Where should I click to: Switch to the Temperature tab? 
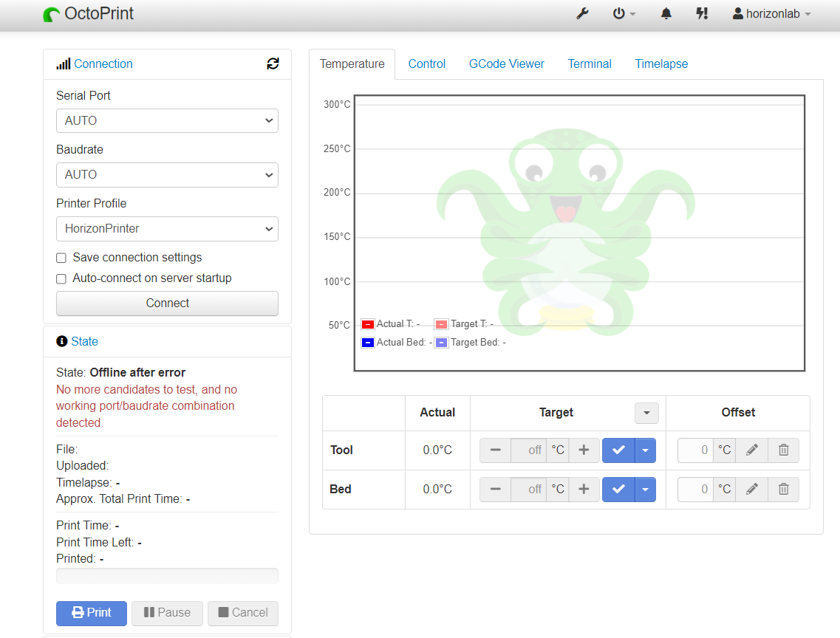pyautogui.click(x=352, y=64)
